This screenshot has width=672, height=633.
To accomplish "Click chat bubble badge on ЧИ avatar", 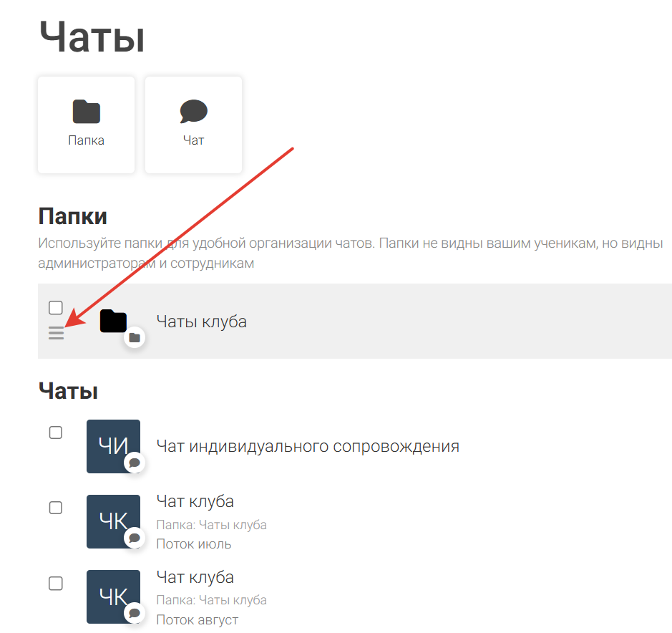I will point(135,463).
